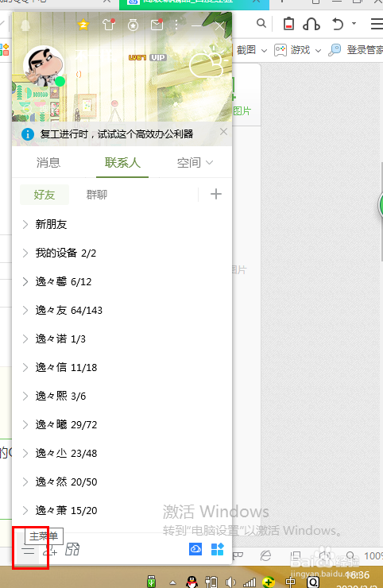
Task: Open the application manager grid icon
Action: [x=218, y=549]
